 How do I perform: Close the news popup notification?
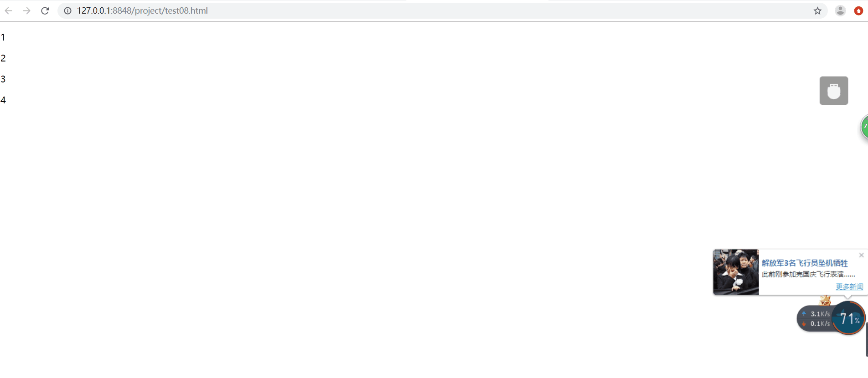pos(861,255)
